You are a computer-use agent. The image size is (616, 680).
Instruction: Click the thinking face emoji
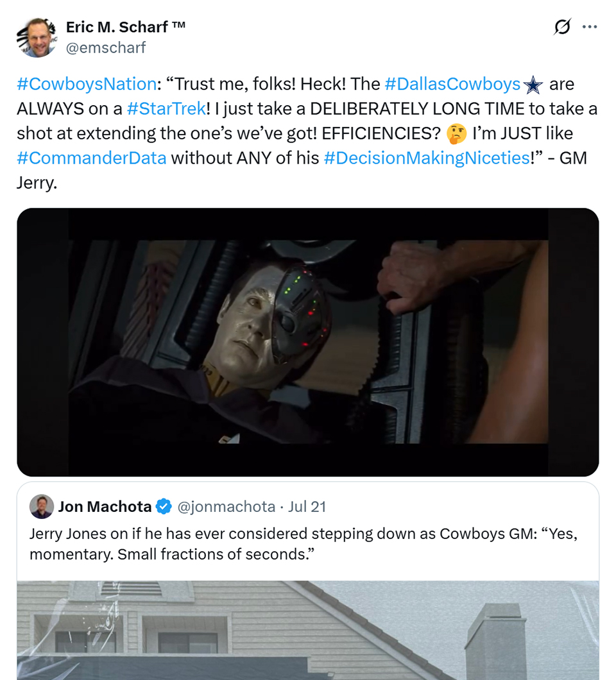(x=456, y=133)
